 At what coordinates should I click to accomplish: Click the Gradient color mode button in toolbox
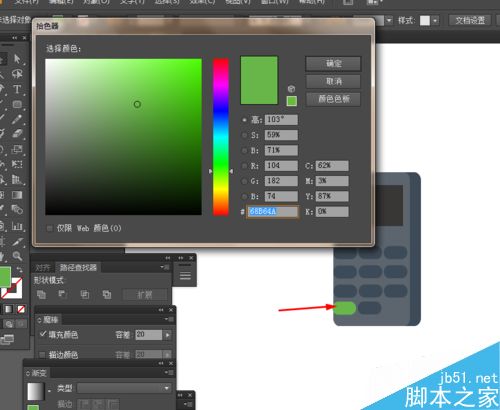pyautogui.click(x=9, y=309)
